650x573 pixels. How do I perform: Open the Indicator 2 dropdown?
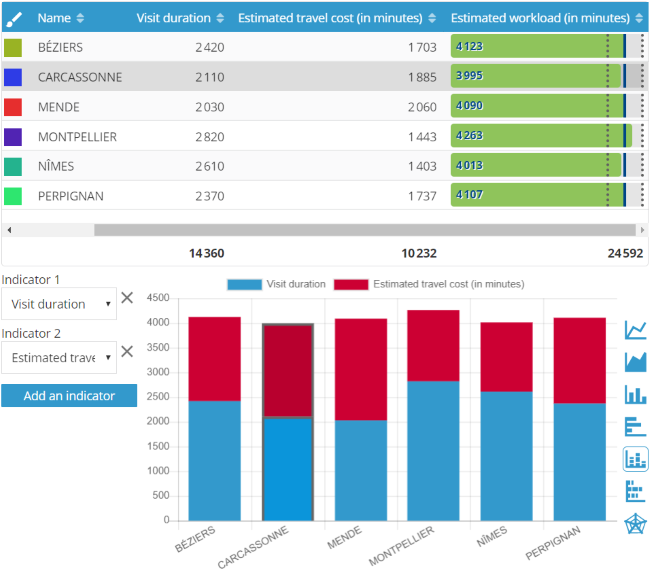58,358
